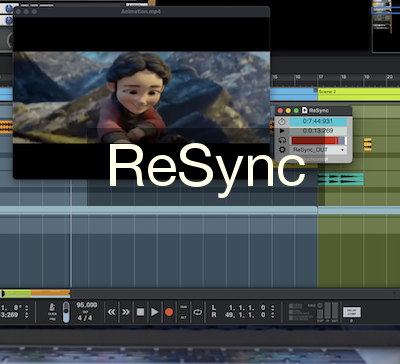The height and width of the screenshot is (364, 400).
Task: Click the stepper arrows beside the R locator
Action: point(273,315)
